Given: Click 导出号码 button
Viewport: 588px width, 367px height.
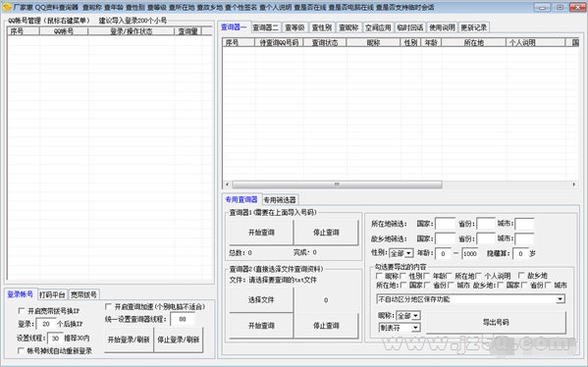Looking at the screenshot, I should pos(496,322).
